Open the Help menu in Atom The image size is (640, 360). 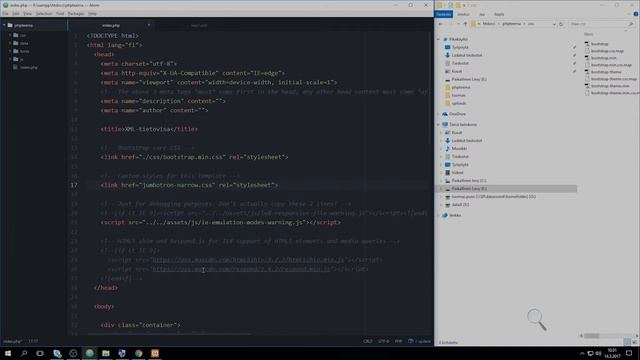(x=93, y=13)
